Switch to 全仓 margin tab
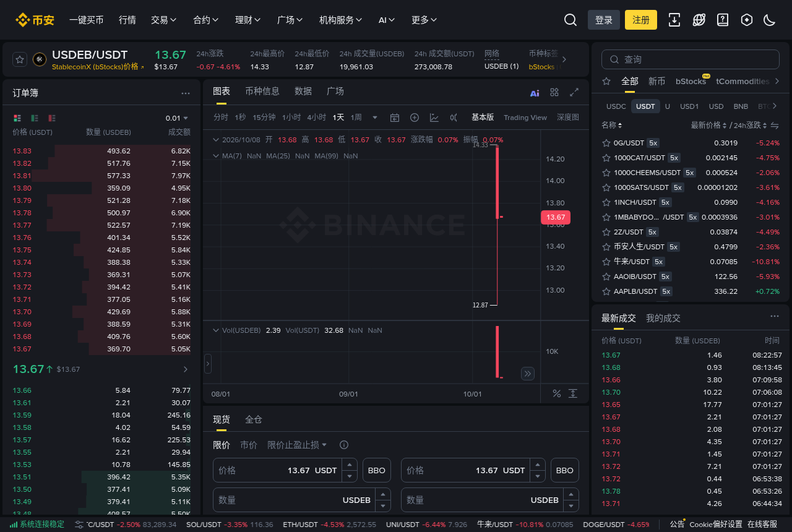Viewport: 792px width, 532px height. click(254, 419)
